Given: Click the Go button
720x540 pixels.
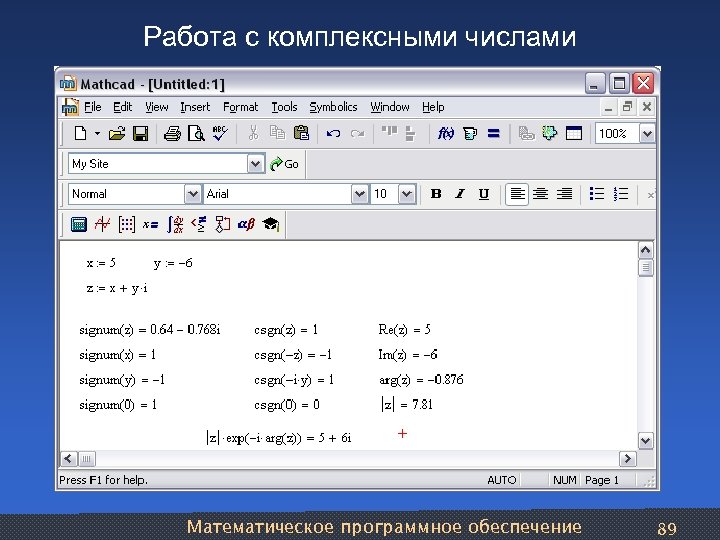Looking at the screenshot, I should click(x=285, y=164).
